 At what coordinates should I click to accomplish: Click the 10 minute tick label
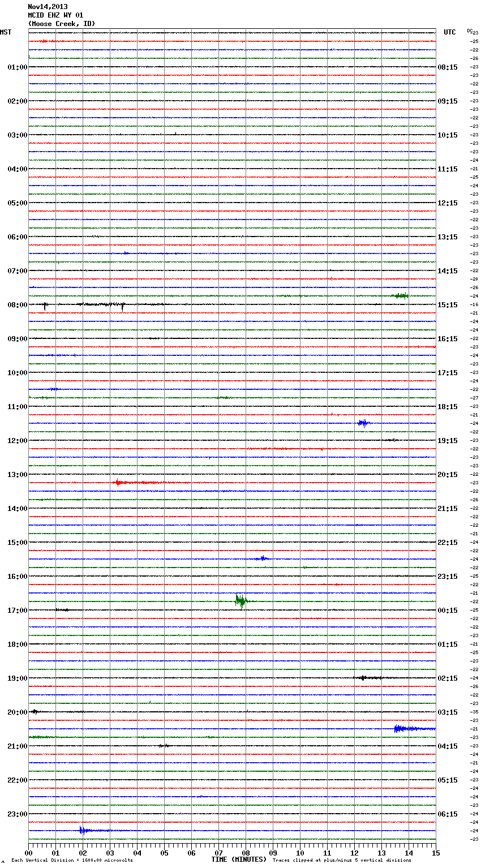pyautogui.click(x=300, y=853)
